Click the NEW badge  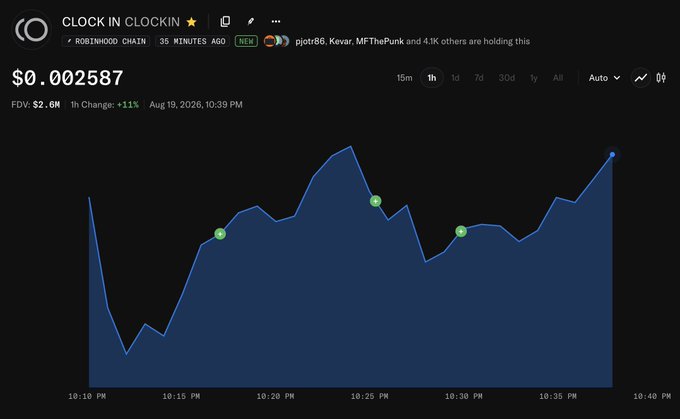[x=246, y=41]
